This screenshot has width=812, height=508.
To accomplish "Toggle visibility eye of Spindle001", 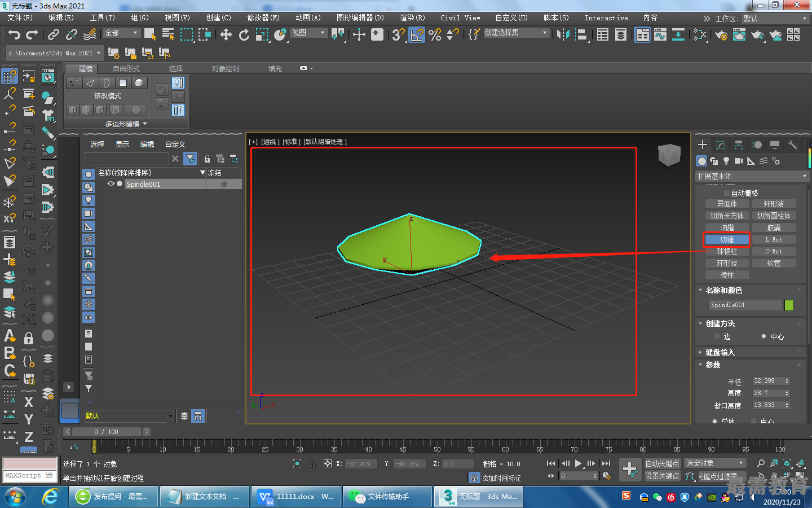I will (x=111, y=184).
